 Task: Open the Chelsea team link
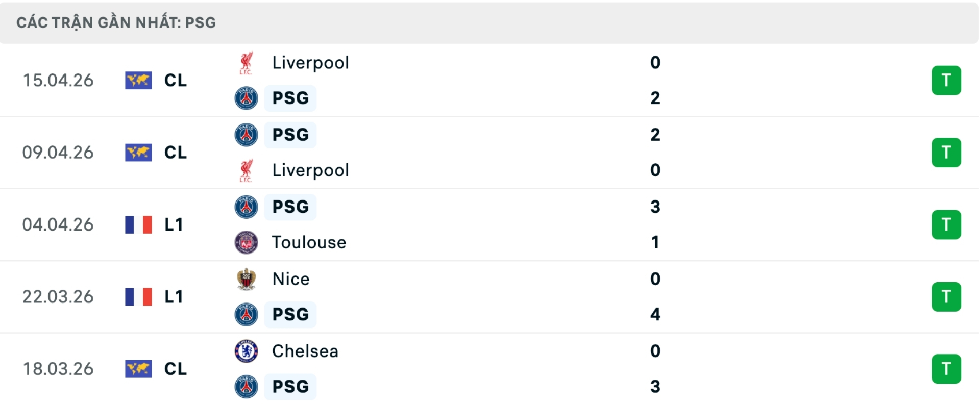pyautogui.click(x=305, y=351)
